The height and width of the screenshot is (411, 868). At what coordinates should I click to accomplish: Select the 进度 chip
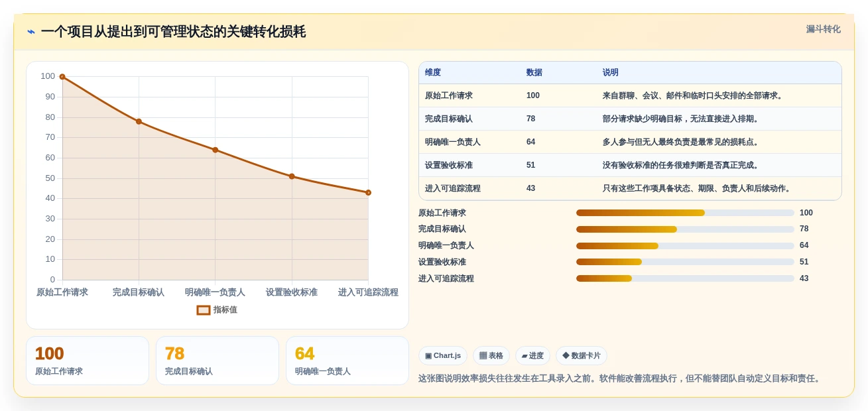(x=532, y=355)
